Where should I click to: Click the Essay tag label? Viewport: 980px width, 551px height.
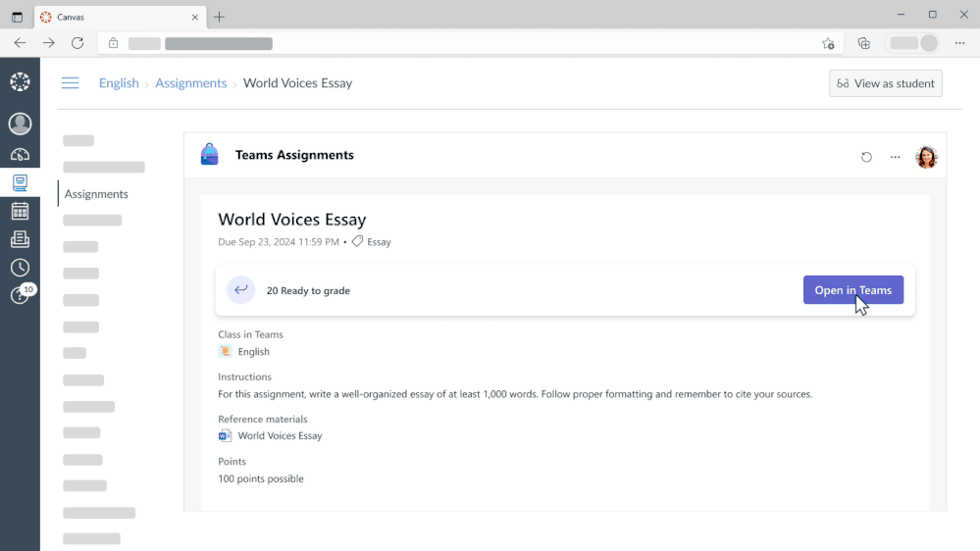(x=379, y=242)
